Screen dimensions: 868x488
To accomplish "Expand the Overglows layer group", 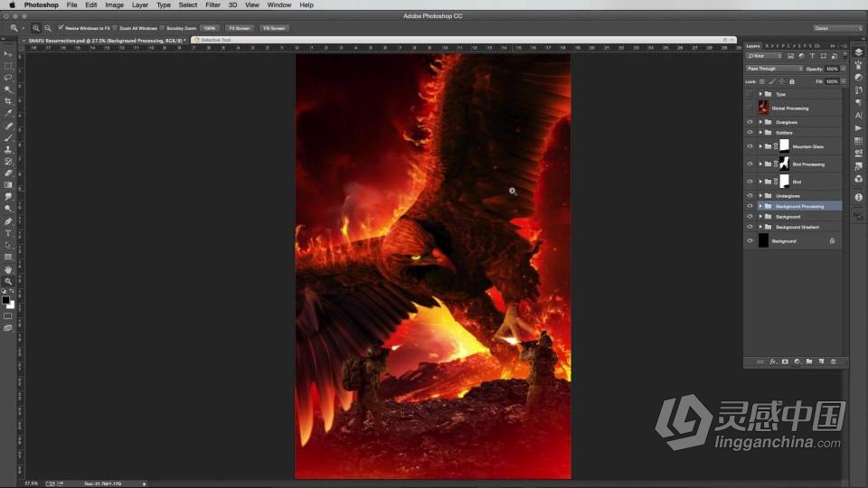I will [x=760, y=122].
